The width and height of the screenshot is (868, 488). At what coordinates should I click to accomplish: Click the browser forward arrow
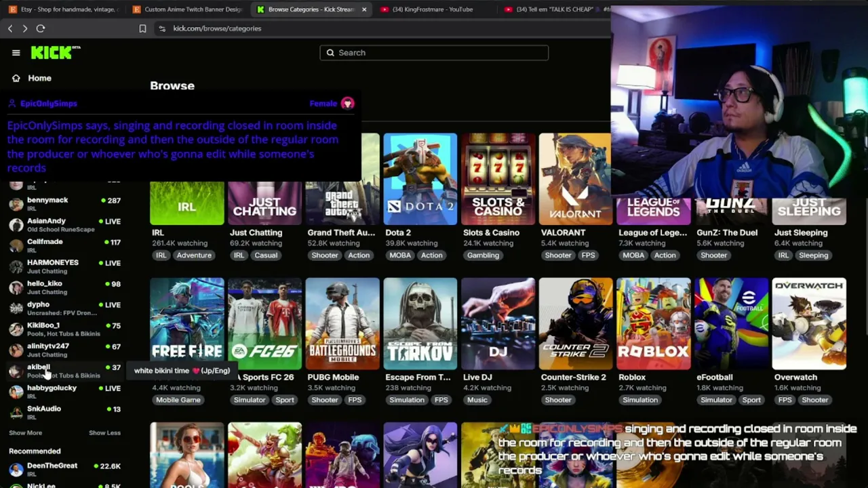pos(25,28)
